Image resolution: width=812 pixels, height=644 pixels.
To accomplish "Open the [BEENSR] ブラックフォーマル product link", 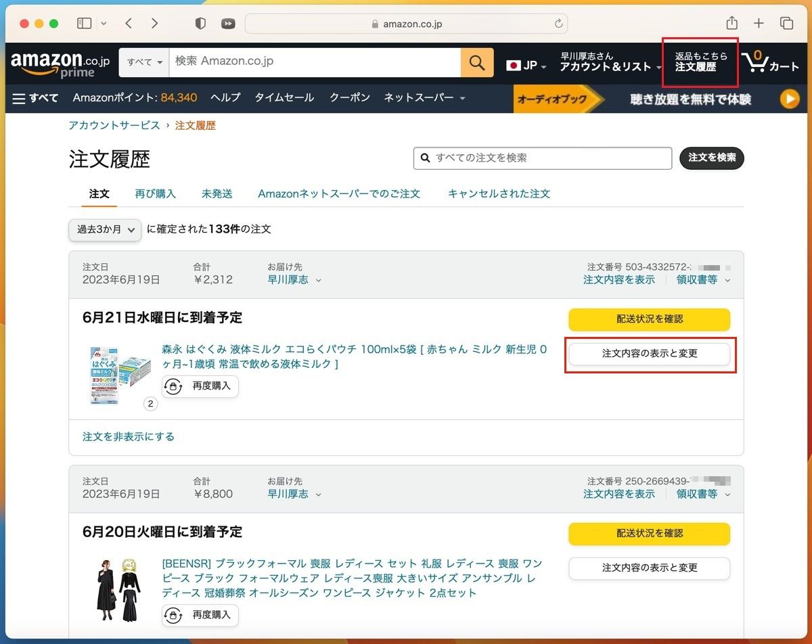I will (x=352, y=578).
